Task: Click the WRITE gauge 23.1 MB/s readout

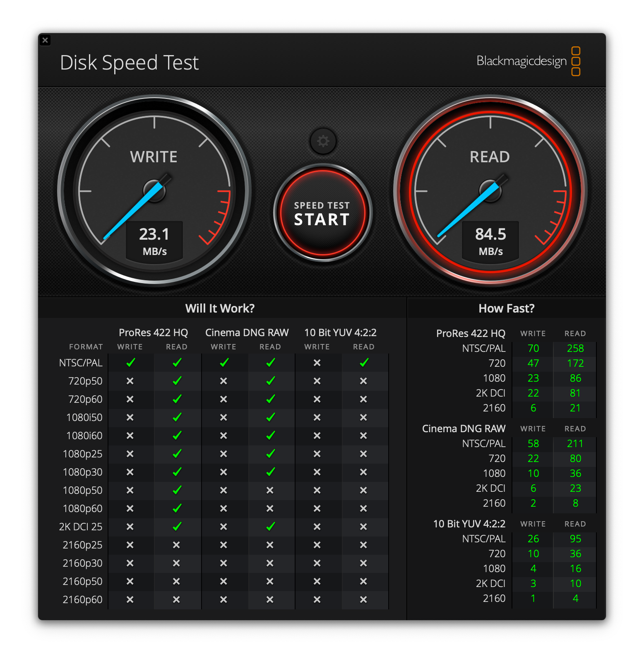Action: [154, 242]
